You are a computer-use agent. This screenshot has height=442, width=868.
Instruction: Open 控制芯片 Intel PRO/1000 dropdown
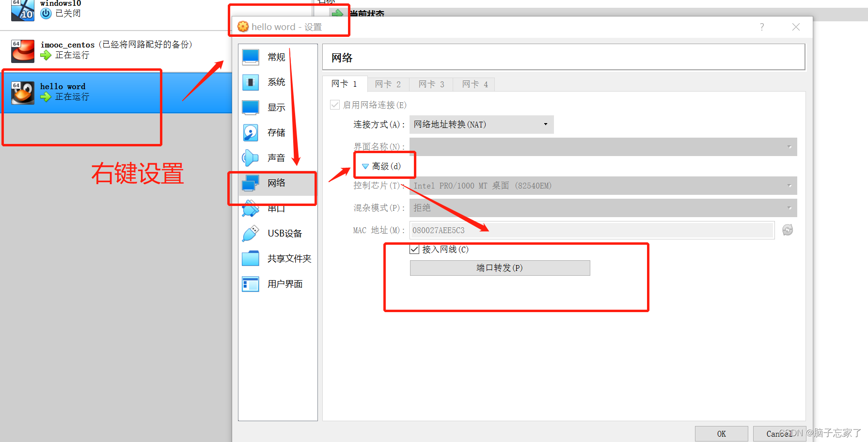pos(603,186)
